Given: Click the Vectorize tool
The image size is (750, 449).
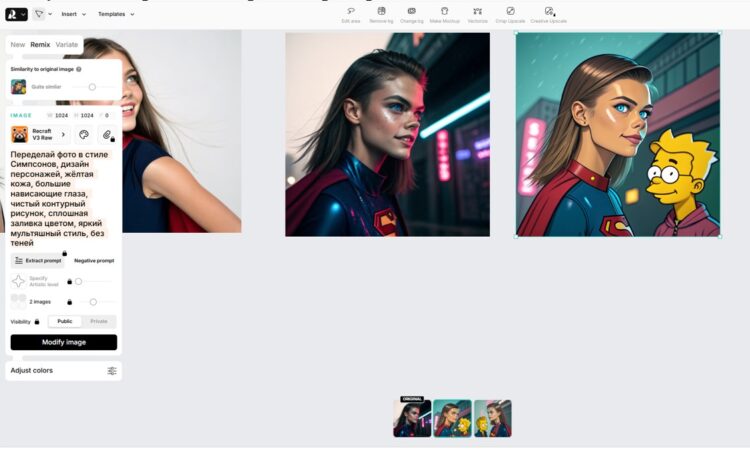Looking at the screenshot, I should [477, 15].
